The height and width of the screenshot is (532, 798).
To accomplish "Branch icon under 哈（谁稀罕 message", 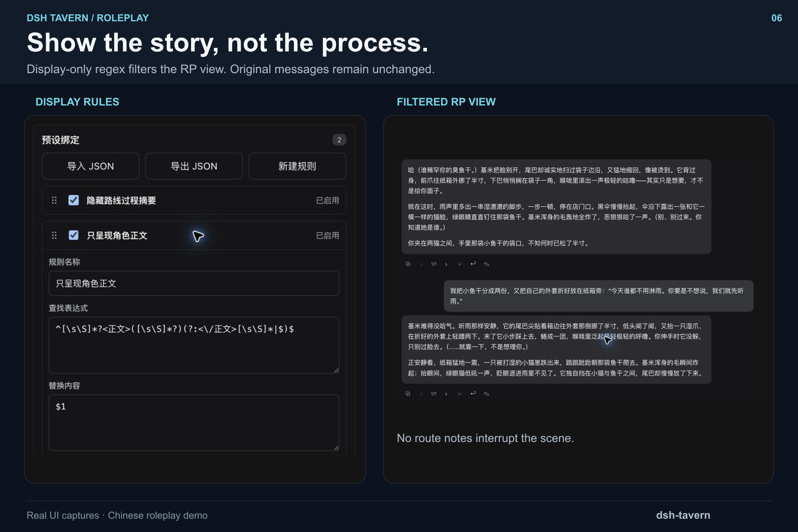I will pyautogui.click(x=460, y=264).
